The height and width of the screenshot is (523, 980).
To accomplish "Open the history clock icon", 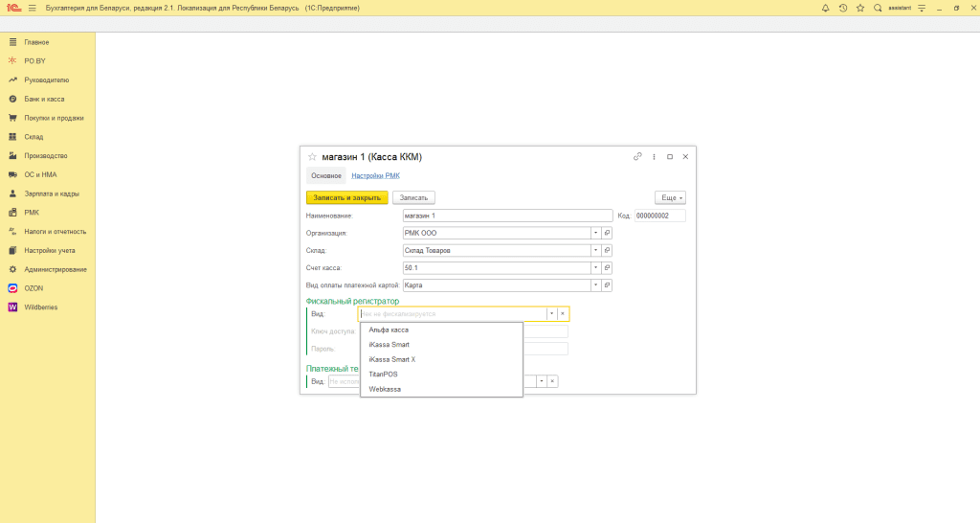I will point(842,8).
